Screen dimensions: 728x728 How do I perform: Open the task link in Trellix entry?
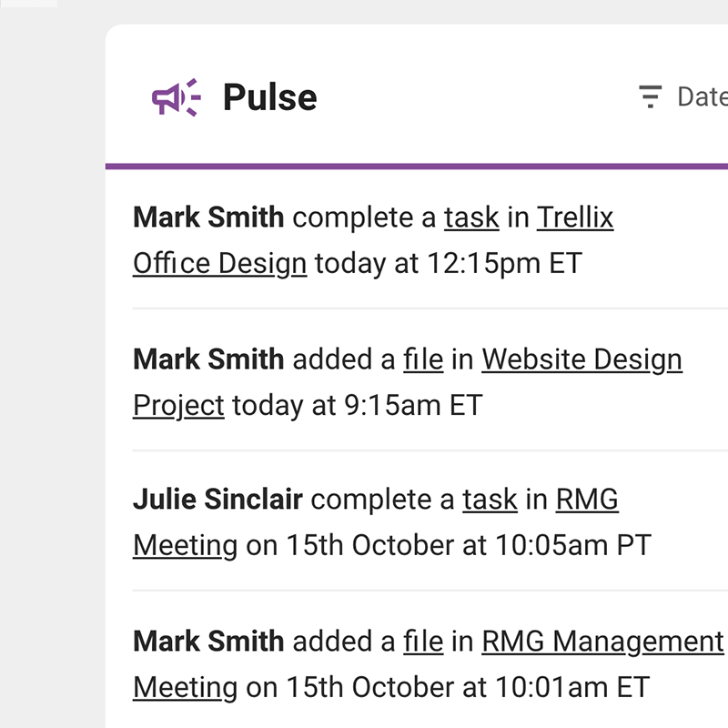471,218
